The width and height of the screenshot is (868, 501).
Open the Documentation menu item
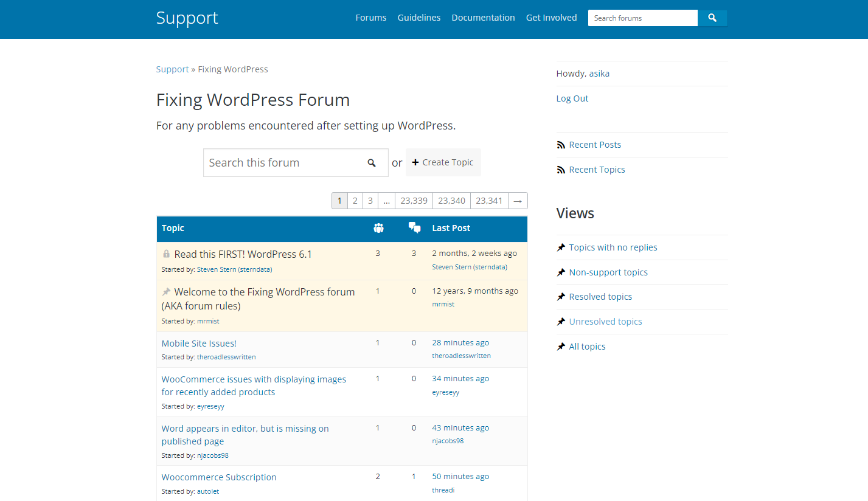pos(484,18)
